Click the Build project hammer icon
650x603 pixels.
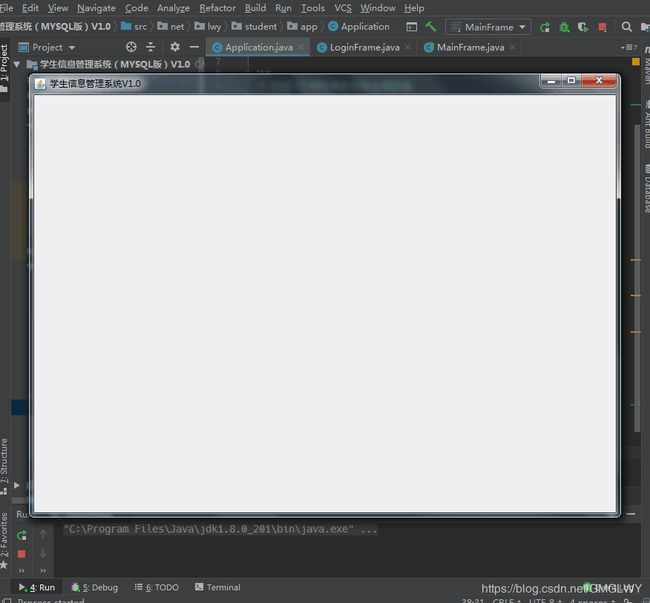point(430,27)
